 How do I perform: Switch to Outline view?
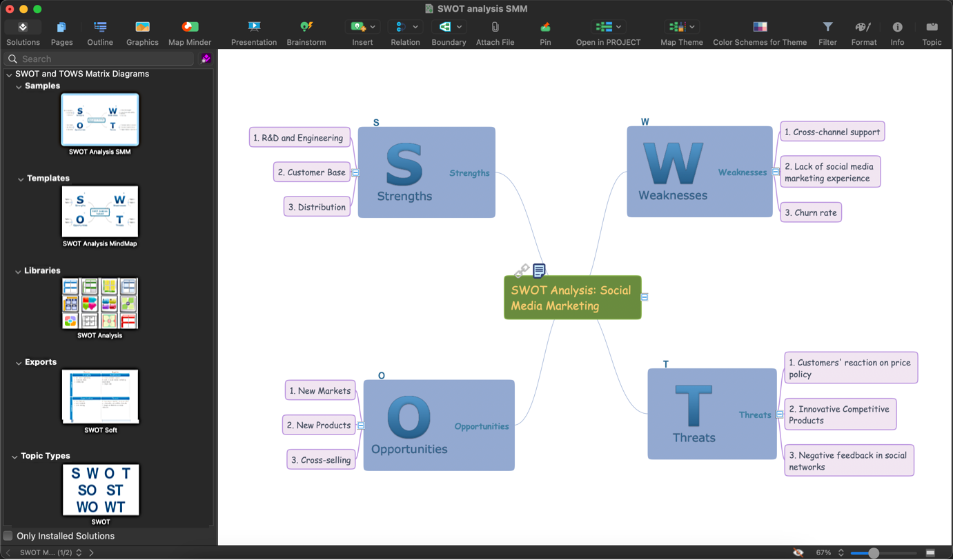point(100,32)
